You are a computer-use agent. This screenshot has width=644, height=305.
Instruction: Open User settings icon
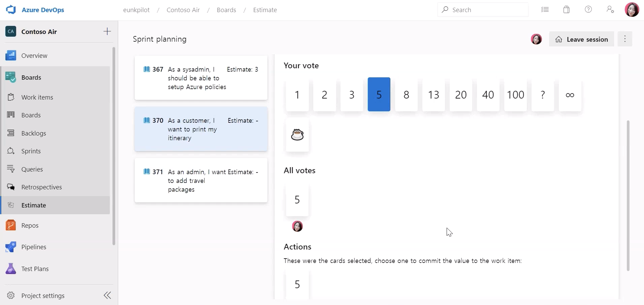(610, 10)
